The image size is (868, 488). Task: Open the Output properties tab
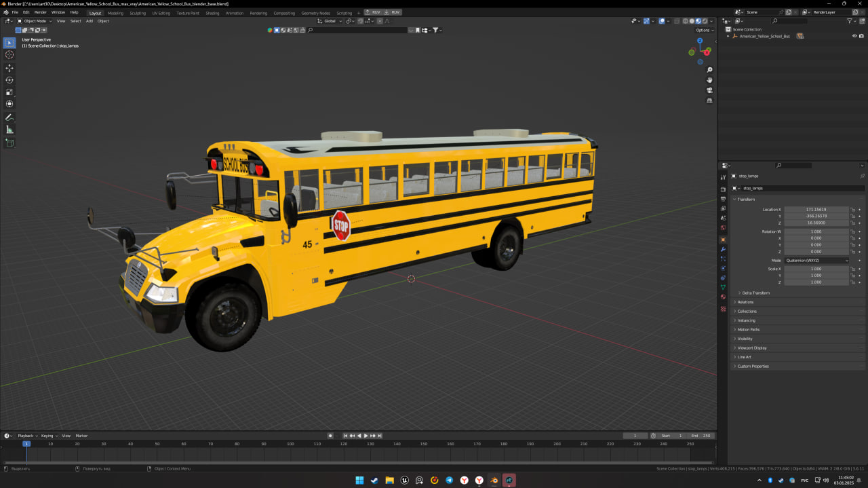tap(723, 199)
